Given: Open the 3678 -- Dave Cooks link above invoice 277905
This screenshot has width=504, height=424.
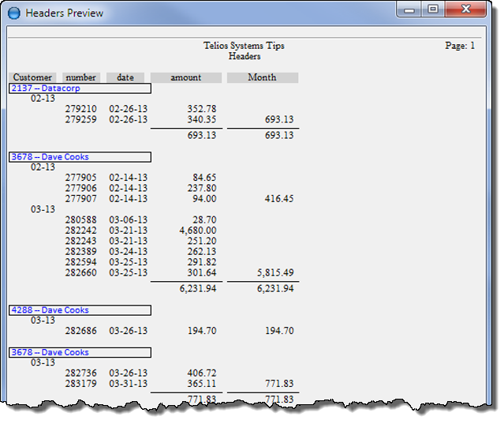Looking at the screenshot, I should [50, 157].
